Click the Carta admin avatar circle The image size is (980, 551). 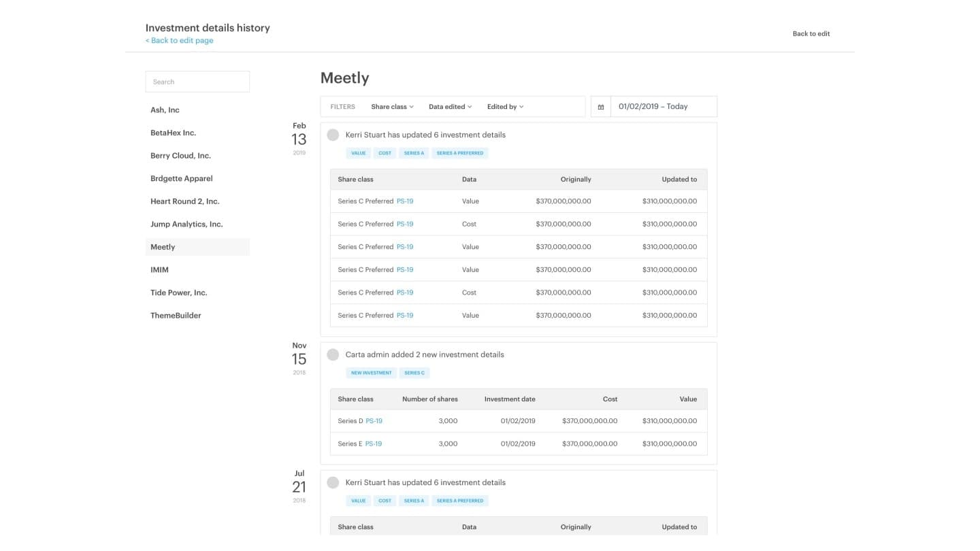click(333, 354)
